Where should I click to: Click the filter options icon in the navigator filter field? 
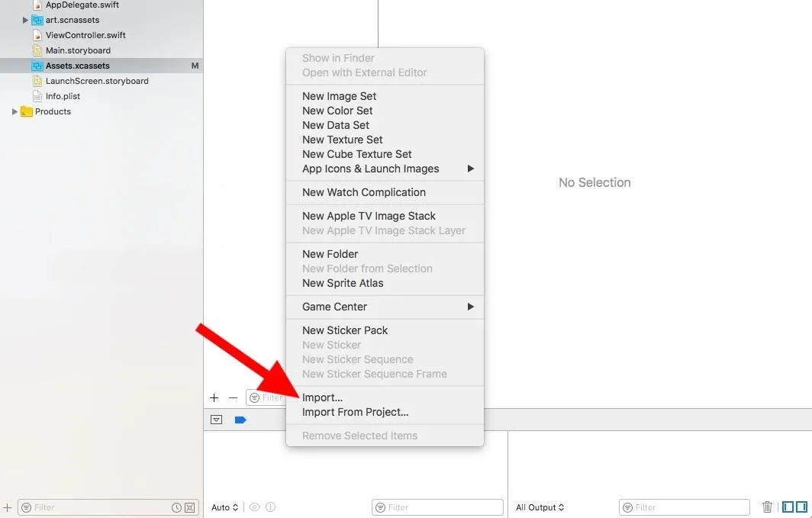click(x=27, y=507)
